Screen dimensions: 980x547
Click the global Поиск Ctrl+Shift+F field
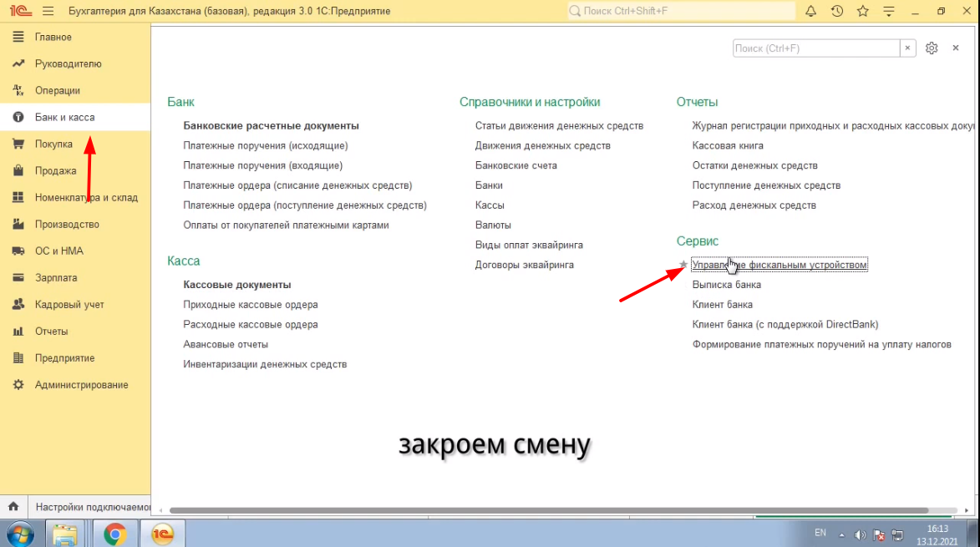point(681,11)
